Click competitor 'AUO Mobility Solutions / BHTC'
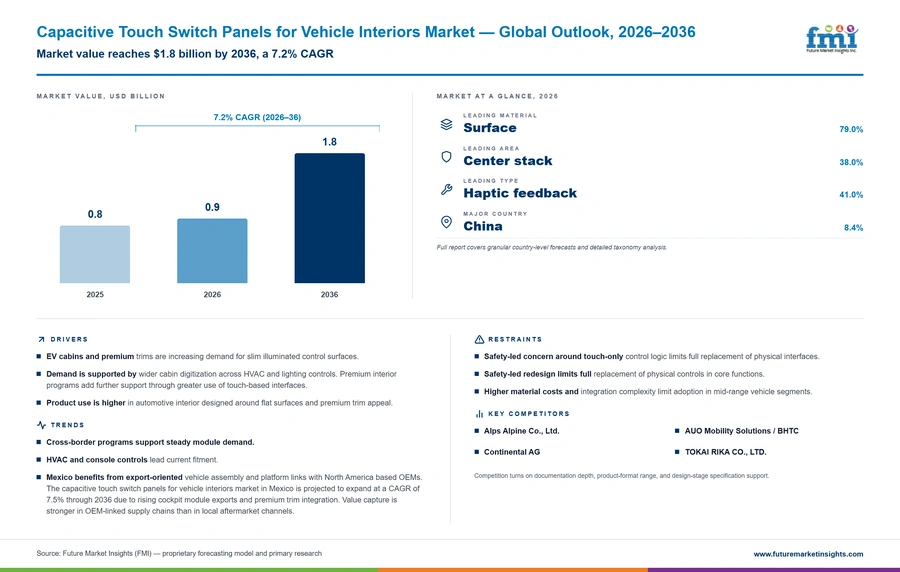The width and height of the screenshot is (900, 572). tap(742, 431)
